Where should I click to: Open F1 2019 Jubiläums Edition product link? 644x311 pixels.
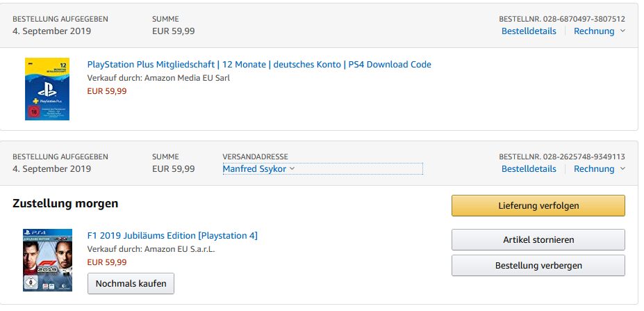tap(172, 236)
